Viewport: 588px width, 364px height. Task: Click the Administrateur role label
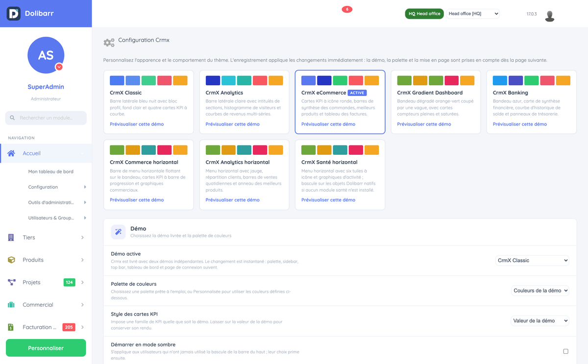46,99
